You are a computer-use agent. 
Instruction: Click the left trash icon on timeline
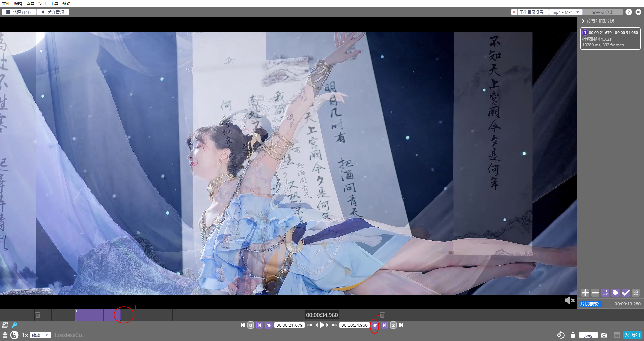(x=38, y=315)
